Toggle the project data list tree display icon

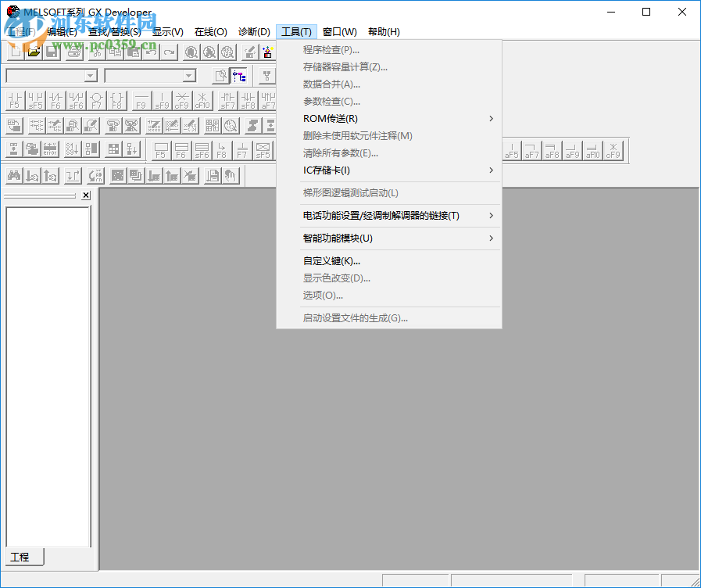click(239, 75)
